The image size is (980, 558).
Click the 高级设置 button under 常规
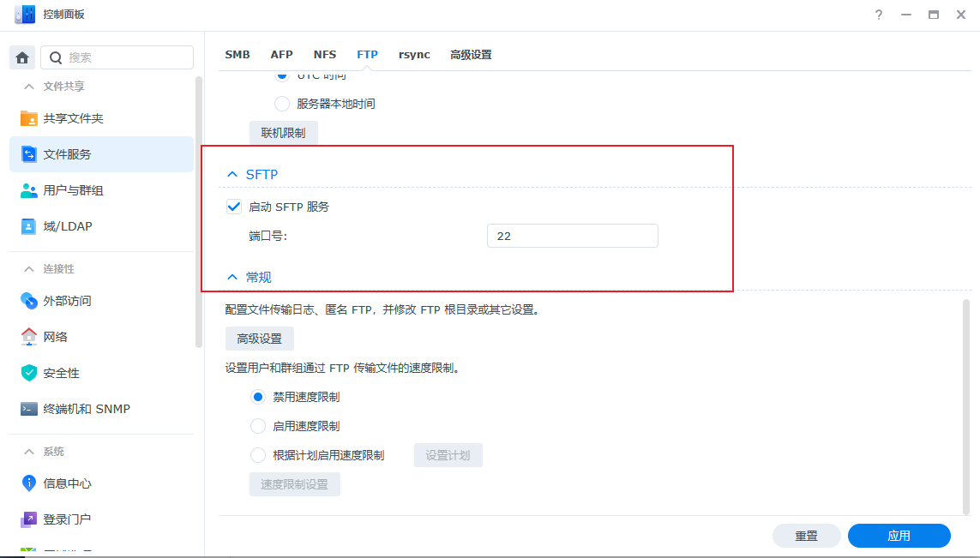[x=260, y=339]
